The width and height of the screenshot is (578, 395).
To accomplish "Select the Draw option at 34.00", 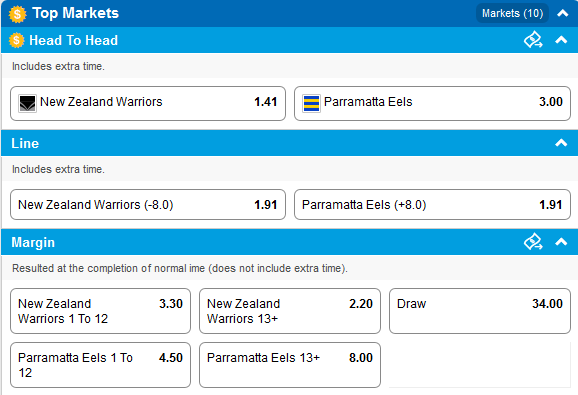I will pyautogui.click(x=480, y=311).
